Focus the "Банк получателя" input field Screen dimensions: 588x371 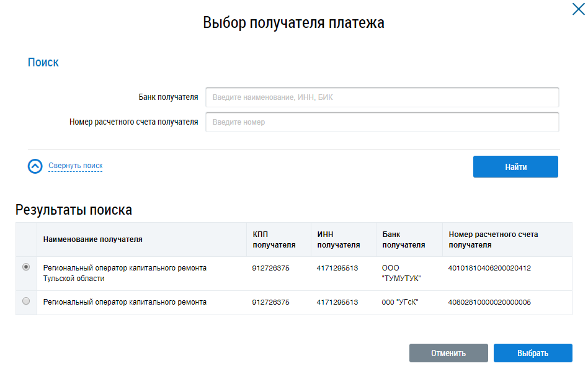(x=382, y=97)
